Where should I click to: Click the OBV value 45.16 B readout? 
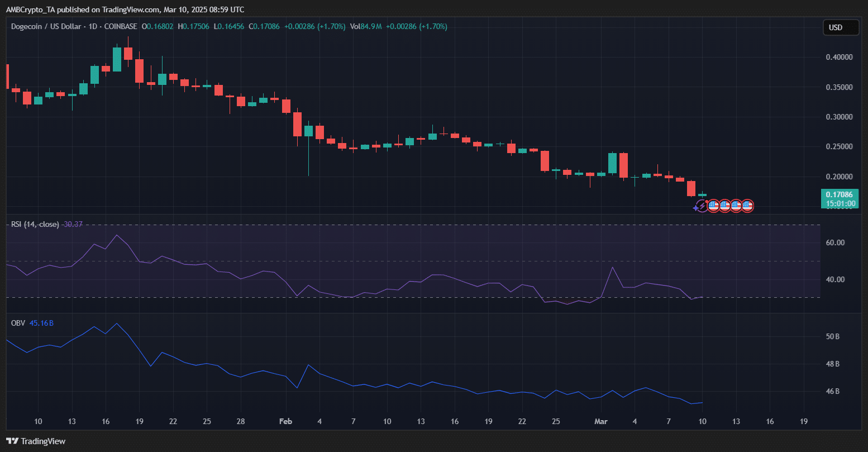(42, 323)
